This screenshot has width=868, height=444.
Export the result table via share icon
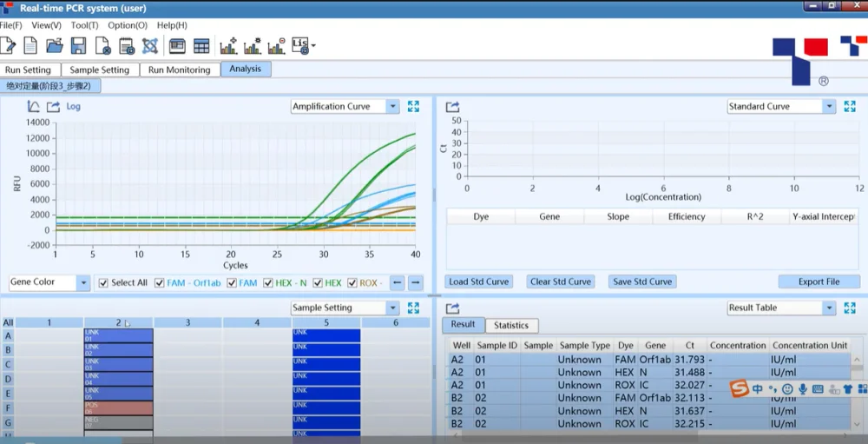tap(452, 308)
